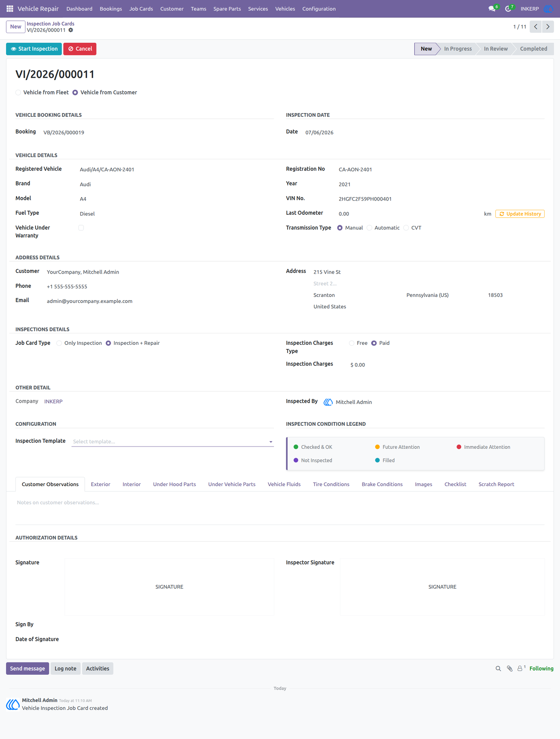Open the Vehicles menu
Image resolution: width=560 pixels, height=739 pixels.
pos(285,8)
